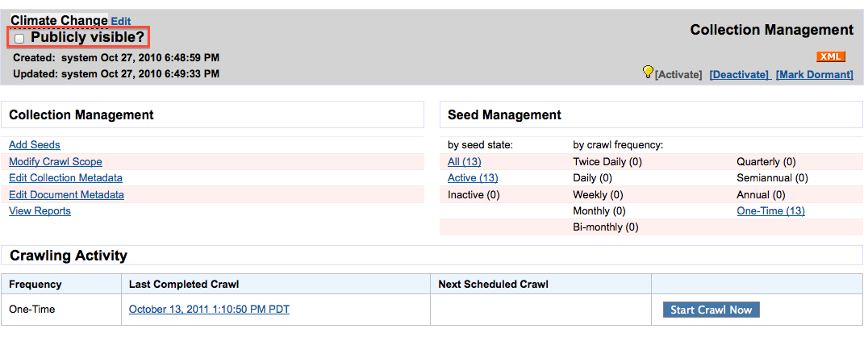Viewport: 868px width, 337px height.
Task: Enable the Publicly visible checkbox
Action: coord(19,38)
